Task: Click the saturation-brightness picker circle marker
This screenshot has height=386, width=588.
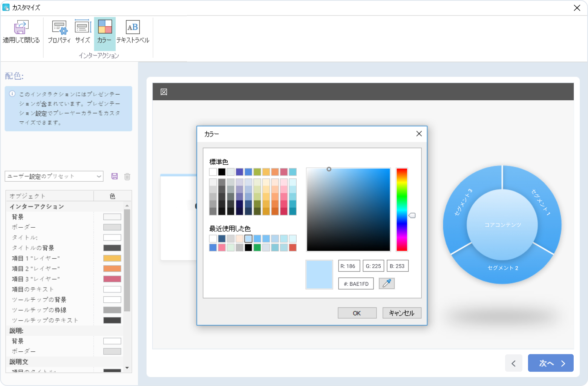Action: tap(329, 169)
